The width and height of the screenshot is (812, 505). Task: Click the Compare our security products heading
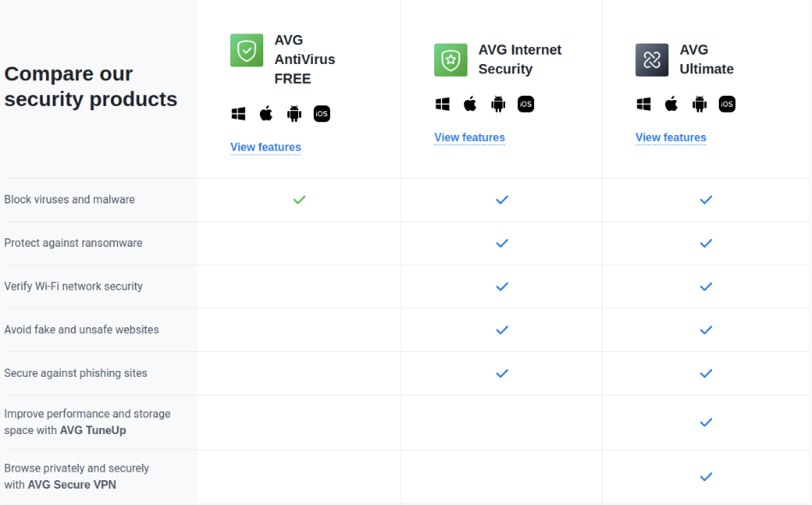point(91,86)
